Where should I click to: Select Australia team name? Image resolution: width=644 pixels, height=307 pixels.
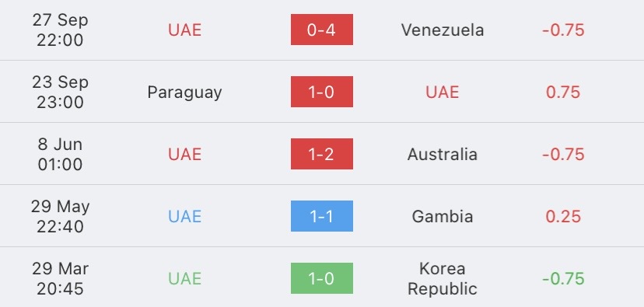[x=443, y=155]
